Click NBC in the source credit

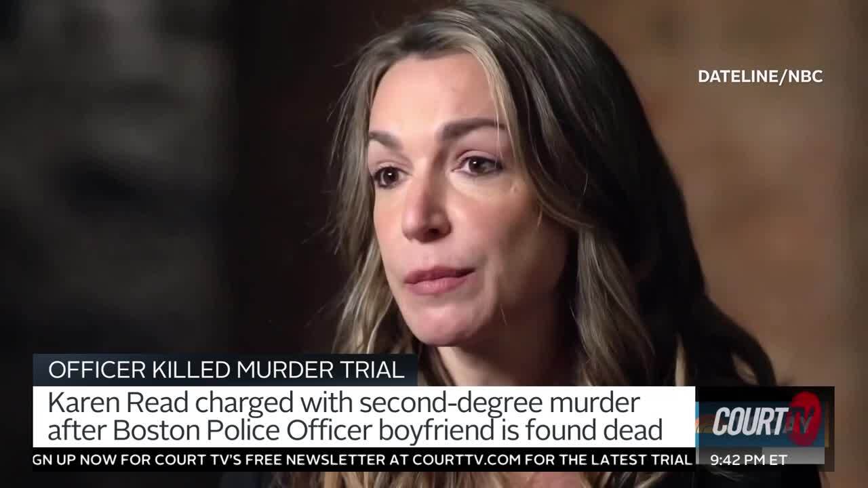pyautogui.click(x=806, y=77)
